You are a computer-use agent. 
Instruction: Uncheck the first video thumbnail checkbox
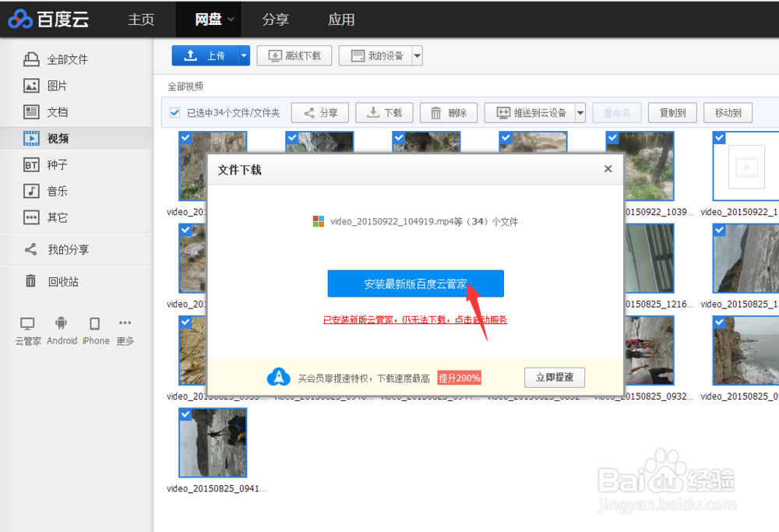[x=185, y=138]
